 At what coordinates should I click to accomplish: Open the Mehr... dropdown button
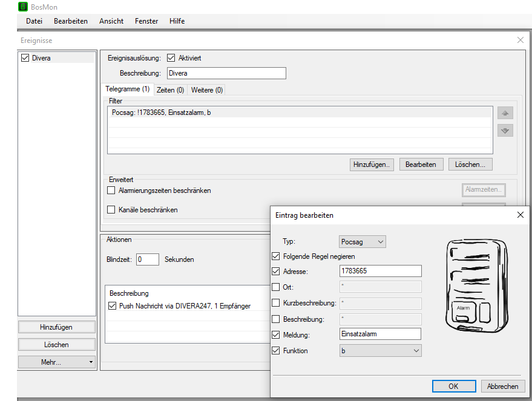point(57,362)
